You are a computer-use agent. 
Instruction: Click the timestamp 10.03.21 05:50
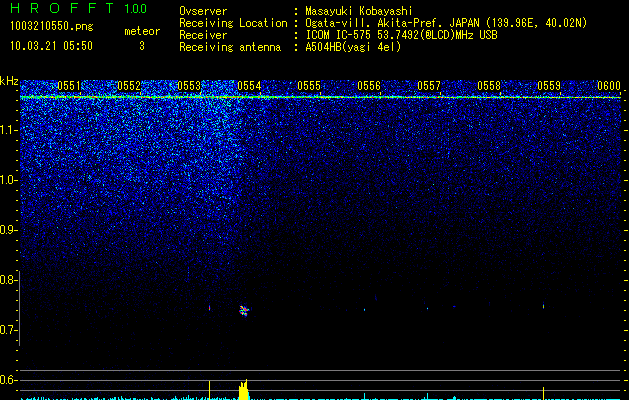point(51,46)
